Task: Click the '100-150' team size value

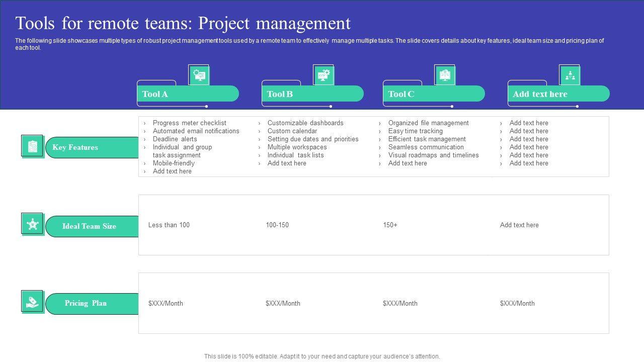Action: [277, 225]
